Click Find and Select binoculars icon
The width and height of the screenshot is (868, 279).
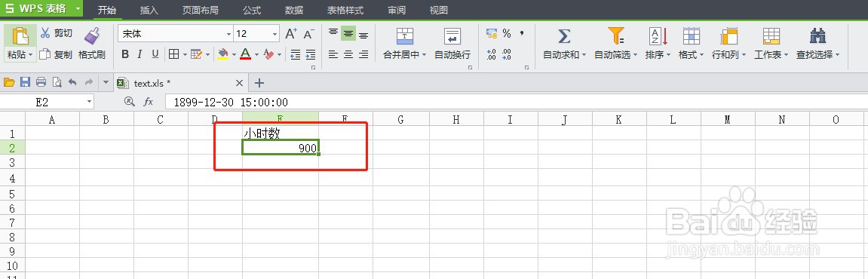click(x=817, y=36)
